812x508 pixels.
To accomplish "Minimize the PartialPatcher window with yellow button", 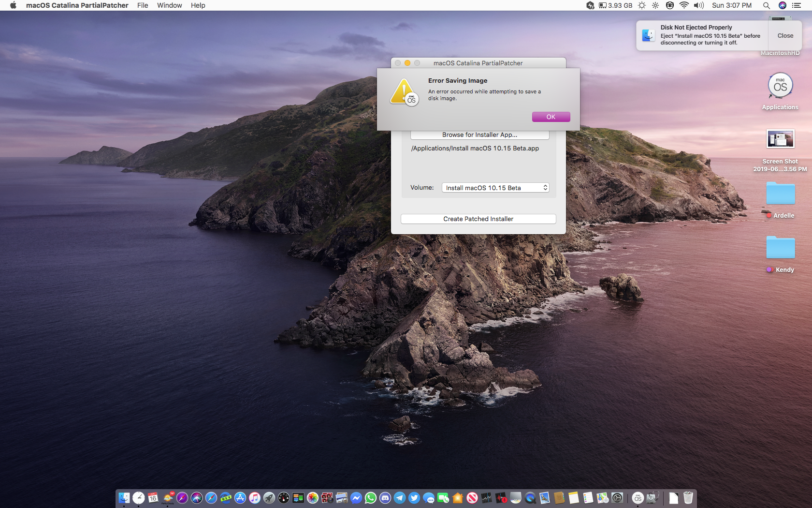I will 407,63.
